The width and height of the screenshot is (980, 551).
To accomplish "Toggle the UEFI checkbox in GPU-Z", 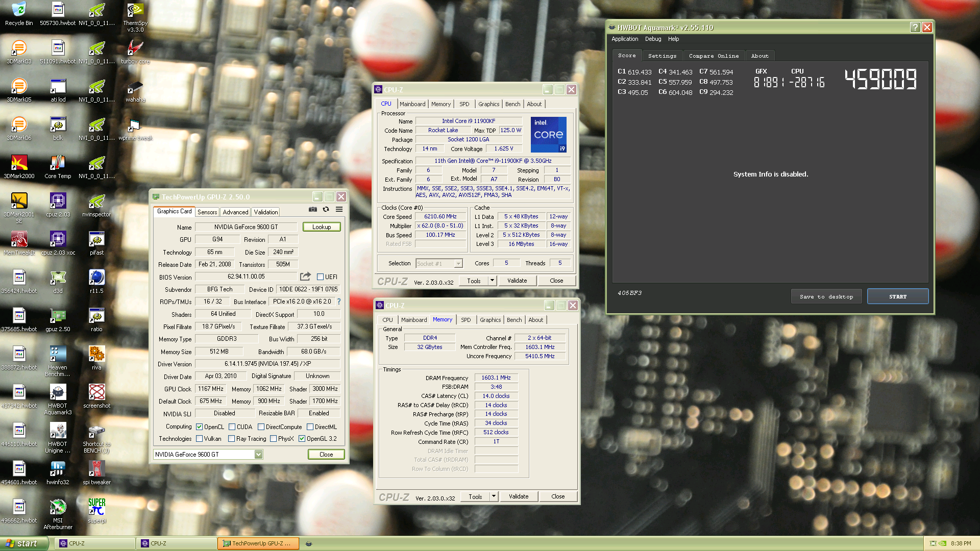I will point(320,277).
